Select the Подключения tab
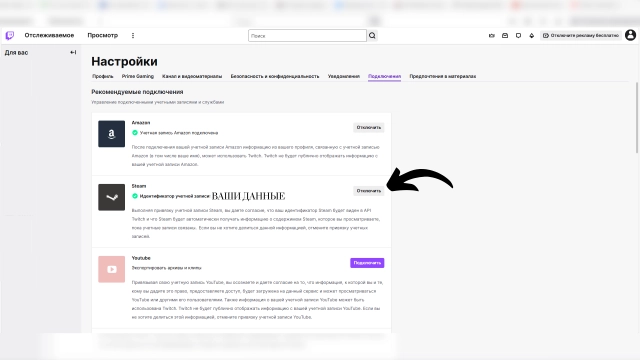This screenshot has height=360, width=640. (x=384, y=76)
